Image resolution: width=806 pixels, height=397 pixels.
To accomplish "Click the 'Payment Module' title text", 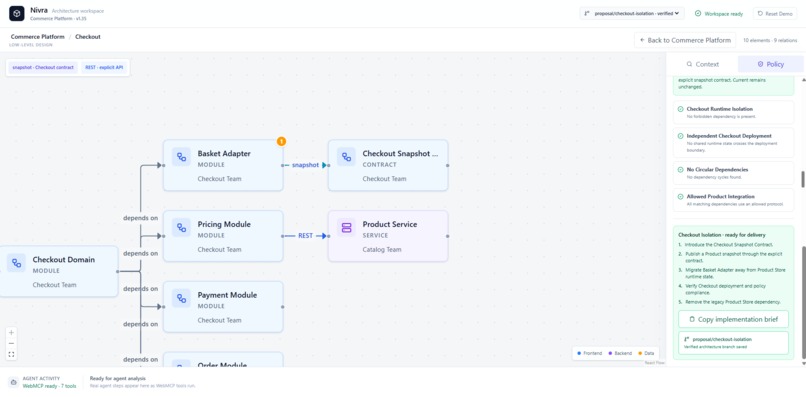I will tap(227, 295).
